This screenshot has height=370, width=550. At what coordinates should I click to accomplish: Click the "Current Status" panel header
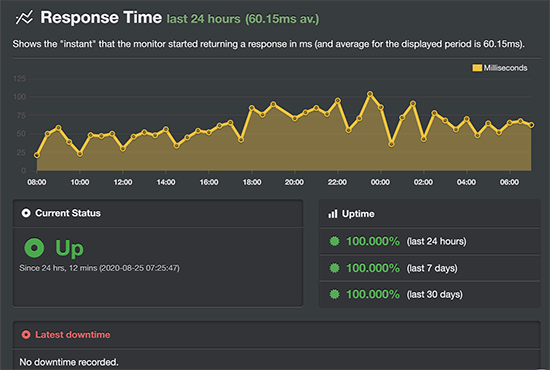[x=158, y=213]
